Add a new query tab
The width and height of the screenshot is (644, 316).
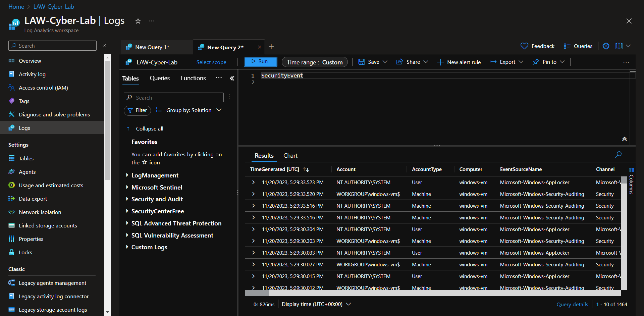coord(271,47)
